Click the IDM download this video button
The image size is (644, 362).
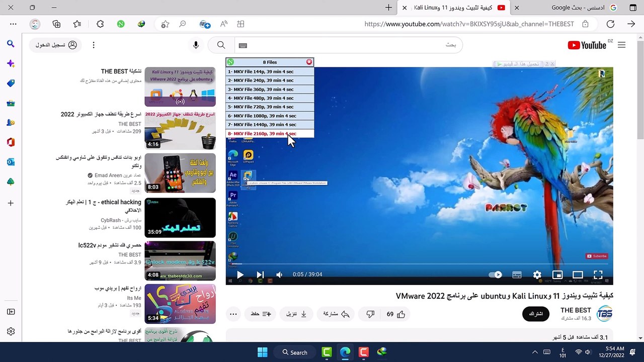518,64
